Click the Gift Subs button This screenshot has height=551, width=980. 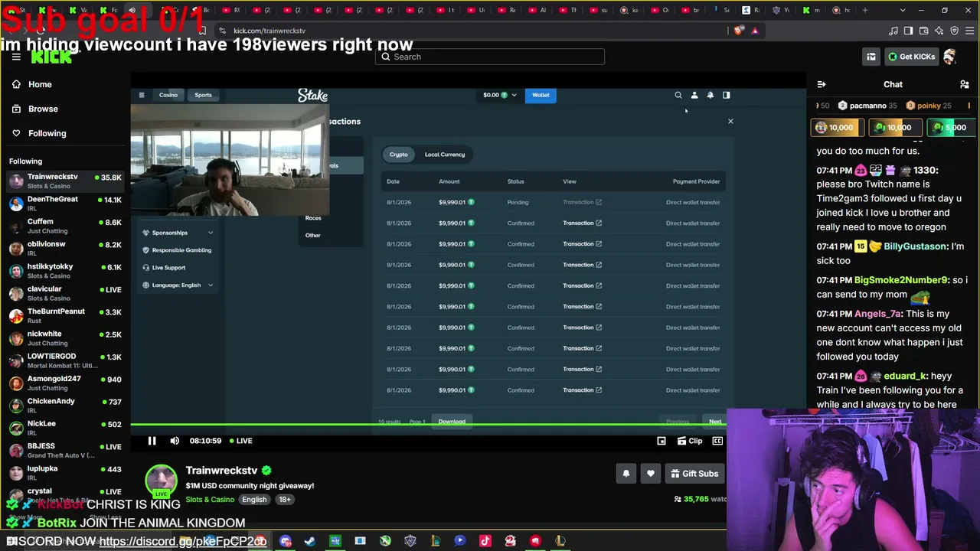694,474
